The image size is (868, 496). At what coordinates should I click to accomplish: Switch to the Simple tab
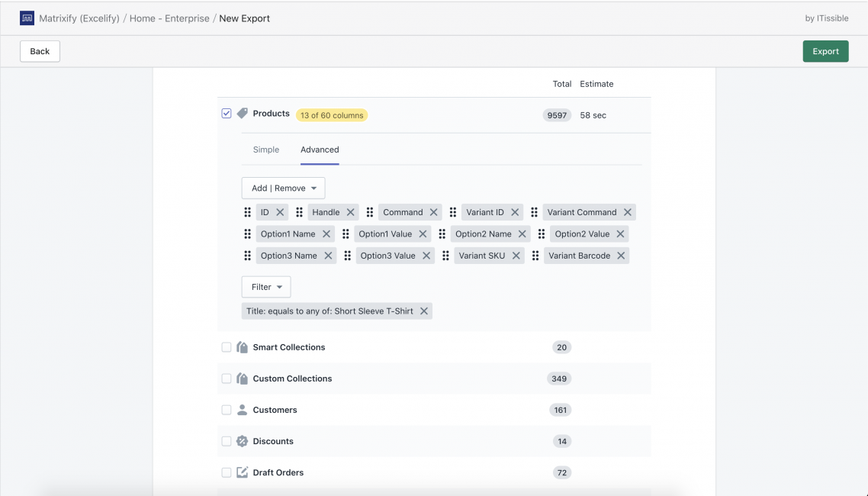tap(266, 150)
